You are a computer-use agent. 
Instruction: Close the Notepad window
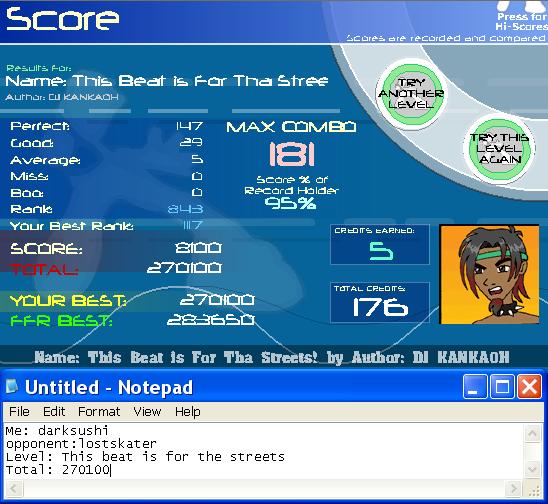point(529,387)
